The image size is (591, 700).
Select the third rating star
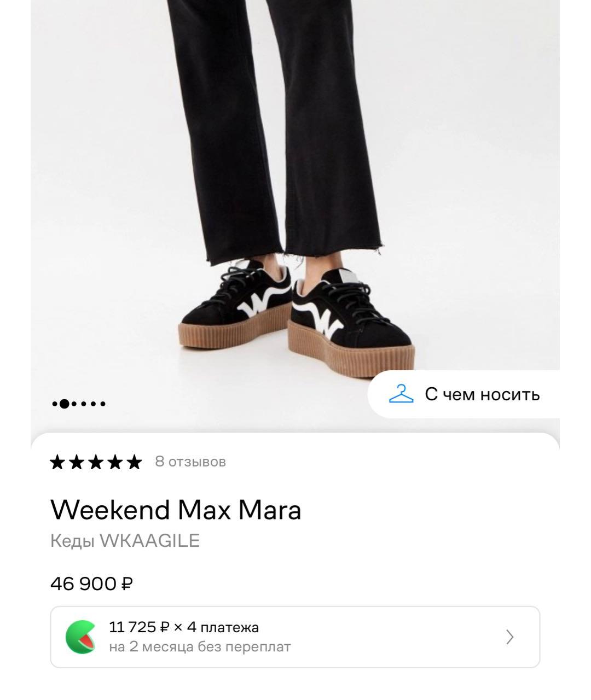[96, 462]
